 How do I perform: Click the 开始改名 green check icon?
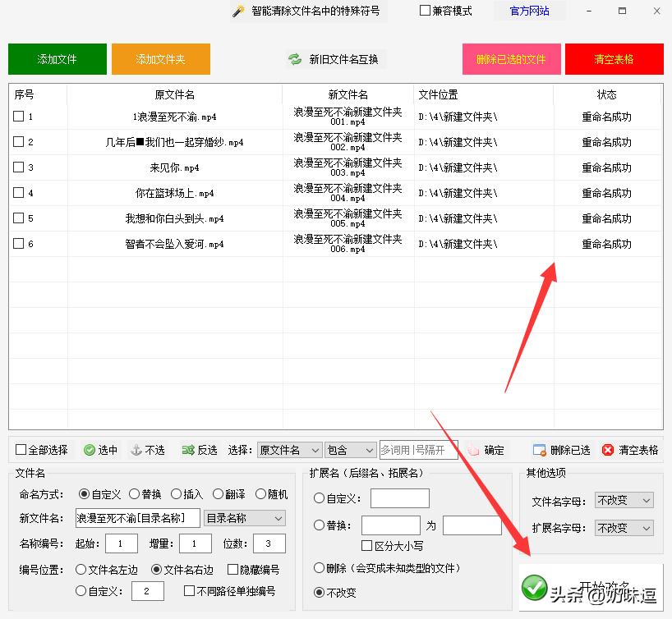(534, 588)
